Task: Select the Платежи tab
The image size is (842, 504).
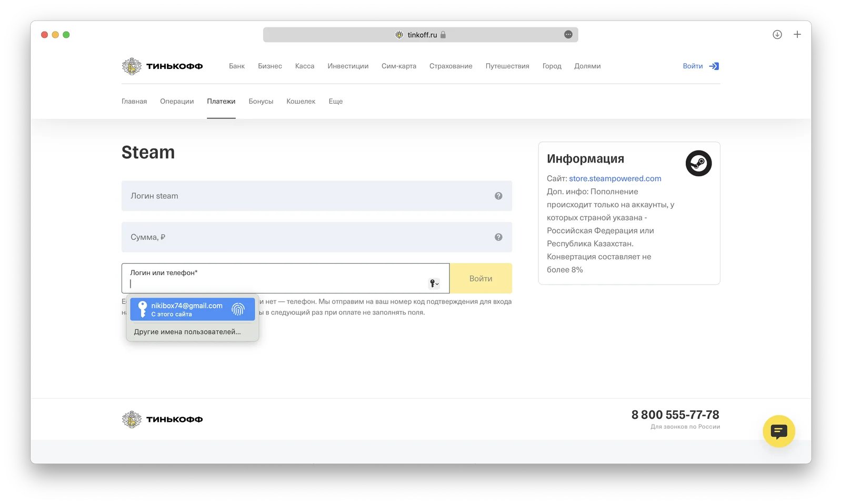Action: [221, 102]
